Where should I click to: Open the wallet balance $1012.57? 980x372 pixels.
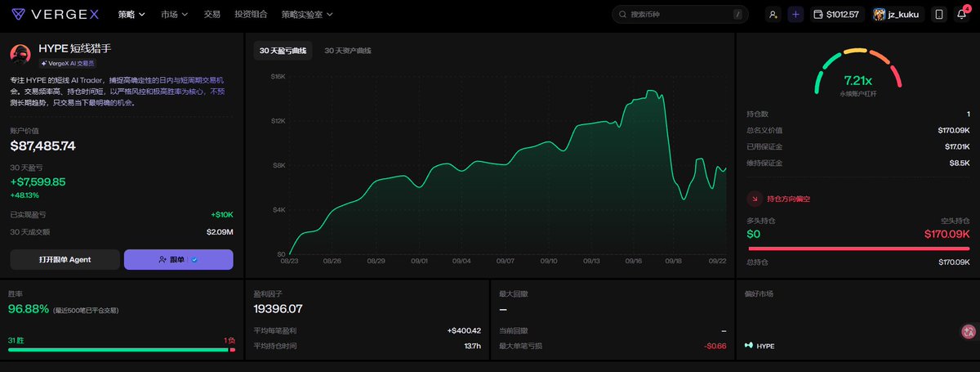coord(837,15)
